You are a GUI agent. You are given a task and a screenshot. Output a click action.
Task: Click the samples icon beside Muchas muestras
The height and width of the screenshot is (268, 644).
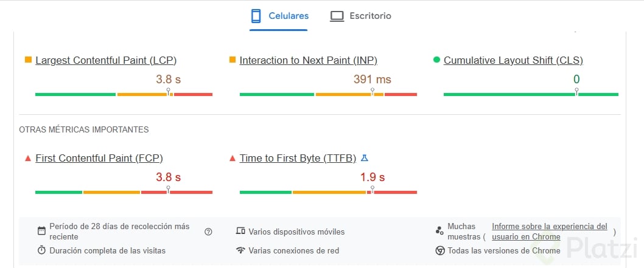(439, 231)
